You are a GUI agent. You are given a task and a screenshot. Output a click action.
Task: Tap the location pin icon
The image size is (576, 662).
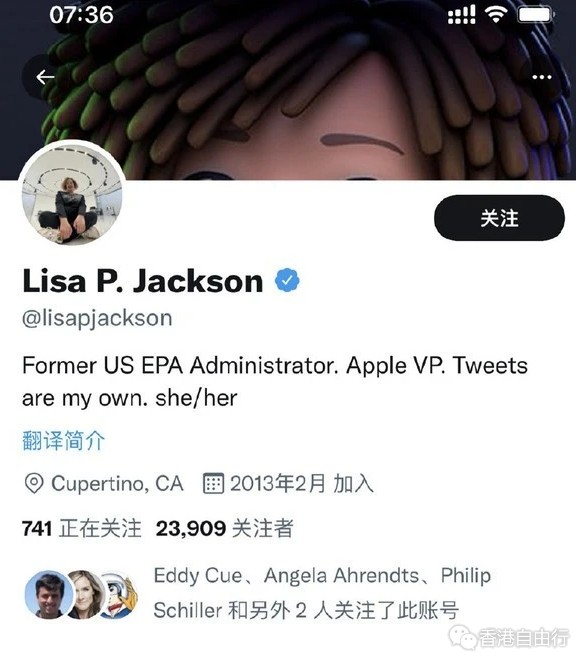(x=34, y=483)
